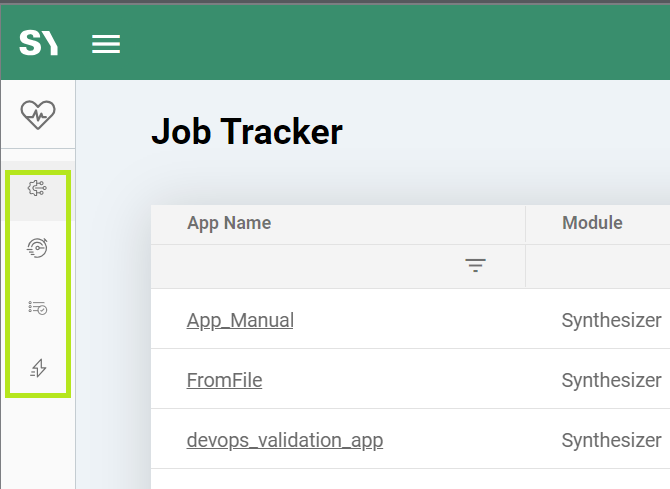This screenshot has height=489, width=670.
Task: Click the lightning bolt sidebar icon
Action: [38, 368]
